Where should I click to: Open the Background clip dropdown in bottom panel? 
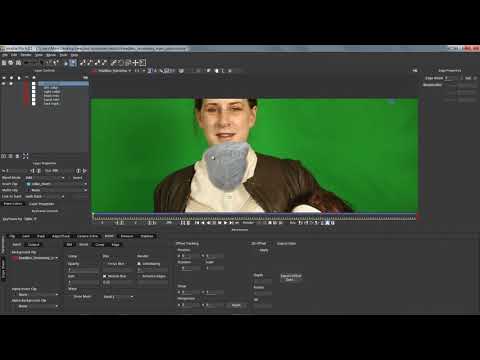tap(35, 258)
